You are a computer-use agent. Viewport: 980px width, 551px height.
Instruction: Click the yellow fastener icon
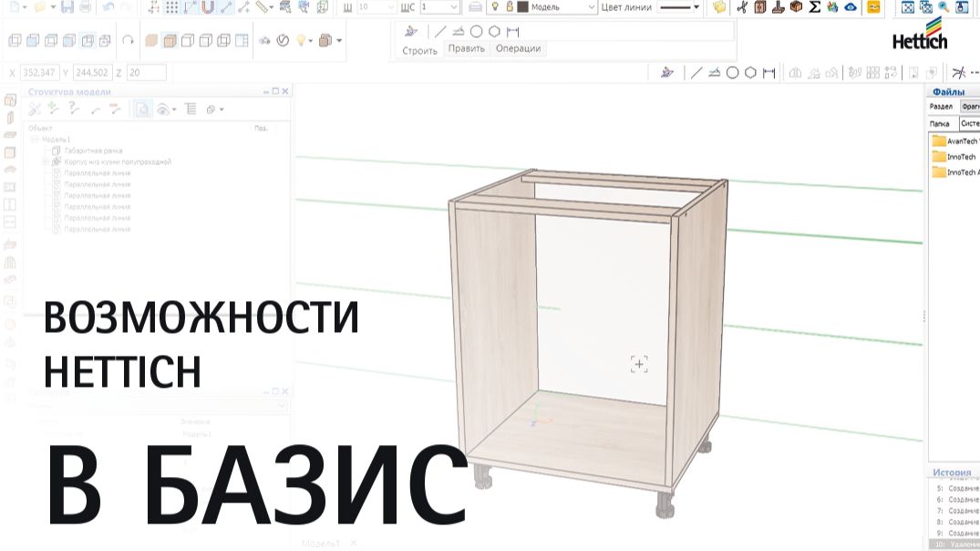pyautogui.click(x=873, y=7)
